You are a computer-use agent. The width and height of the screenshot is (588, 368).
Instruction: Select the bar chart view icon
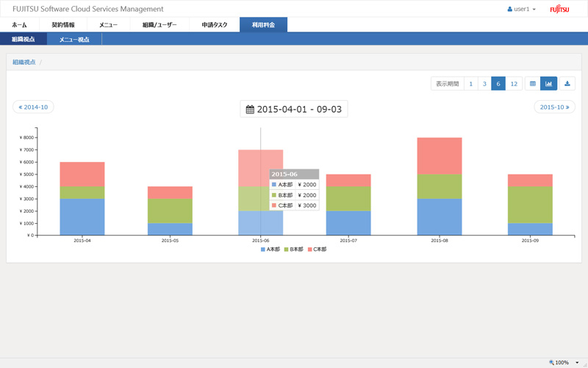pos(548,84)
